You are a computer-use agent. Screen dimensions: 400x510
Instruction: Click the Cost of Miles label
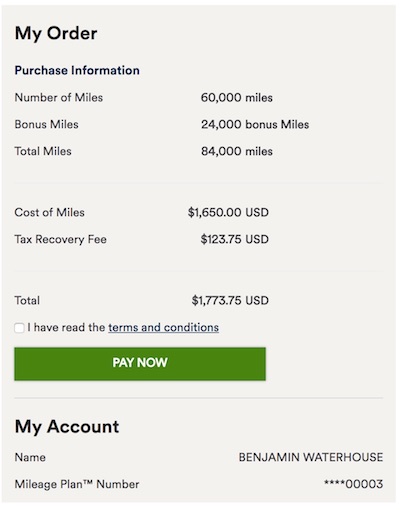click(49, 212)
